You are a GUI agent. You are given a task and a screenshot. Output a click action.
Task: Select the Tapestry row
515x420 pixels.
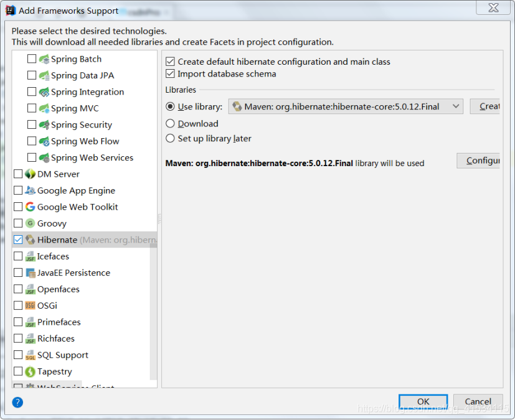click(x=85, y=371)
